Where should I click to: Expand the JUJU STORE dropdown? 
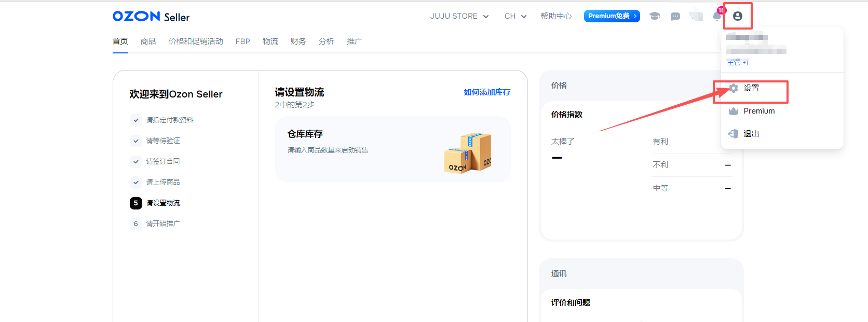(459, 16)
